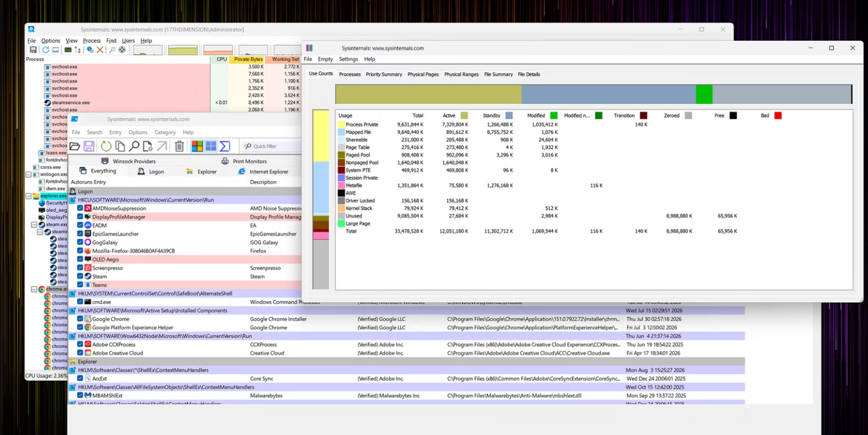The height and width of the screenshot is (435, 868).
Task: Click Autoruns Entry column header
Action: pyautogui.click(x=159, y=182)
